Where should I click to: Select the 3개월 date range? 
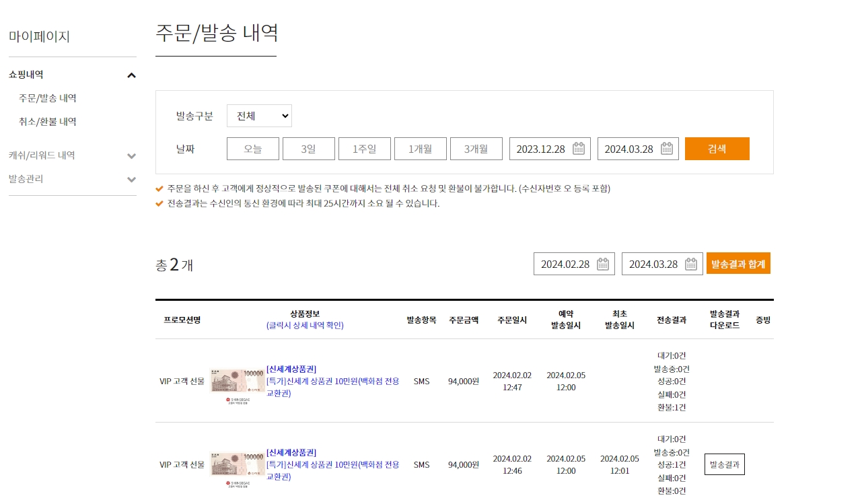476,149
